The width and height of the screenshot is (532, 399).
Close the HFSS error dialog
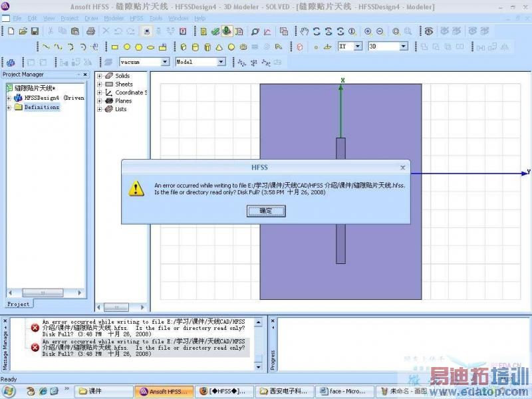(403, 168)
